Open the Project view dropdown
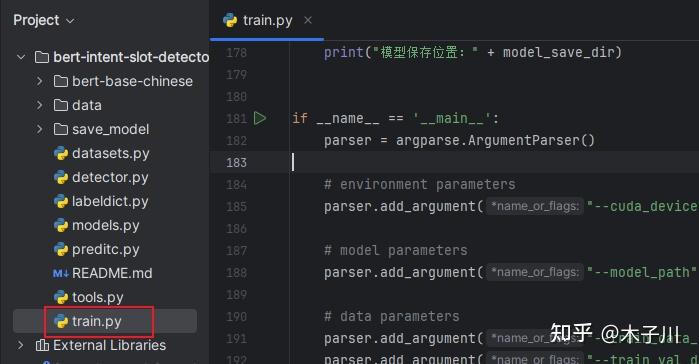Screen dimensions: 699x364 click(70, 20)
